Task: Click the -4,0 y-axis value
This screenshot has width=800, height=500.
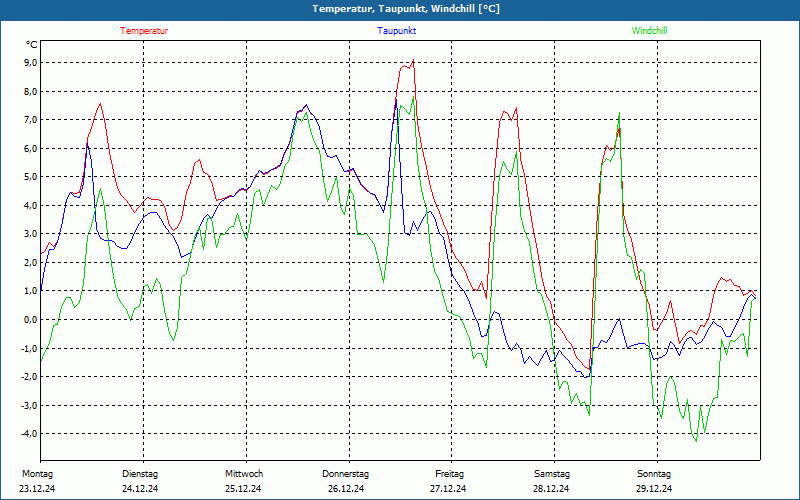Action: 29,433
